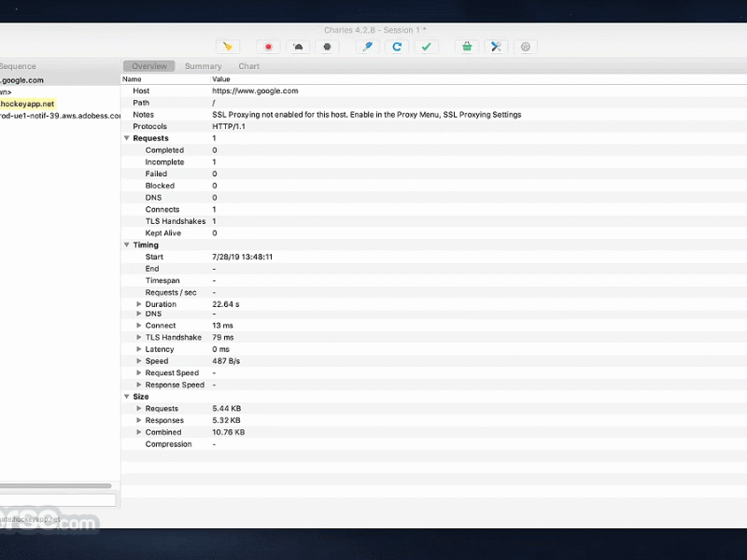
Task: Select the Blocked row
Action: 434,186
